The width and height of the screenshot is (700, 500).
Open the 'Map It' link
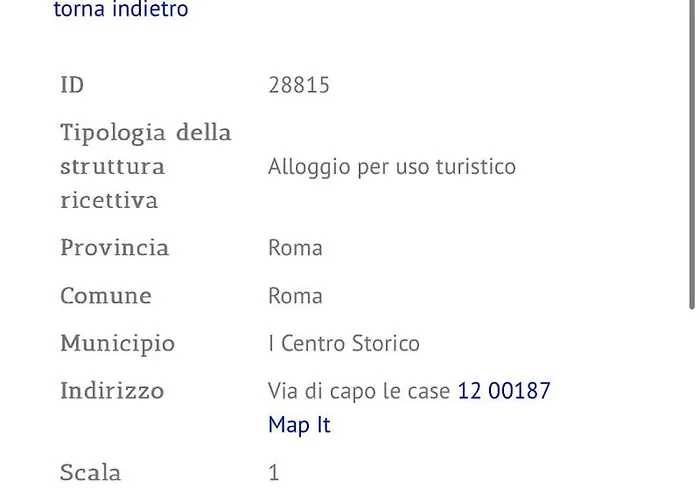coord(299,425)
